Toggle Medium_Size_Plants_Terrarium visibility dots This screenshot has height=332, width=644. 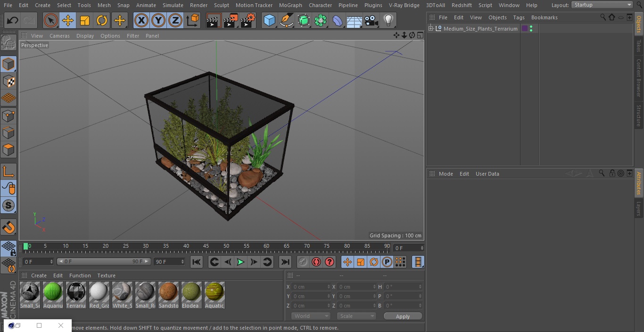[531, 29]
